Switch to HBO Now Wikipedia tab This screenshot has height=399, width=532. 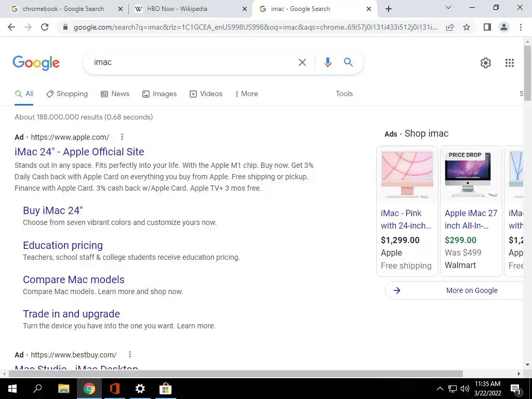pyautogui.click(x=177, y=9)
